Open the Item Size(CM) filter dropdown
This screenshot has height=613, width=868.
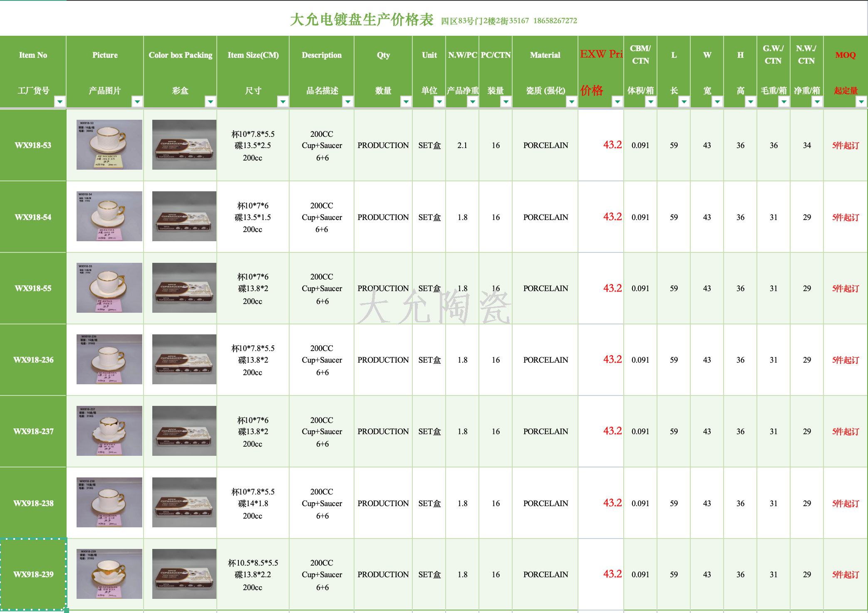click(283, 101)
